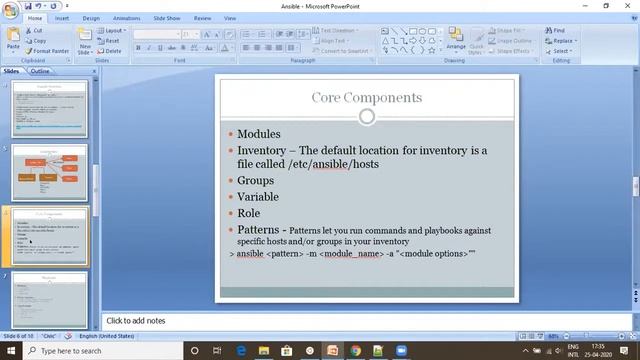
Task: Open the Arrange menu
Action: coord(456,40)
